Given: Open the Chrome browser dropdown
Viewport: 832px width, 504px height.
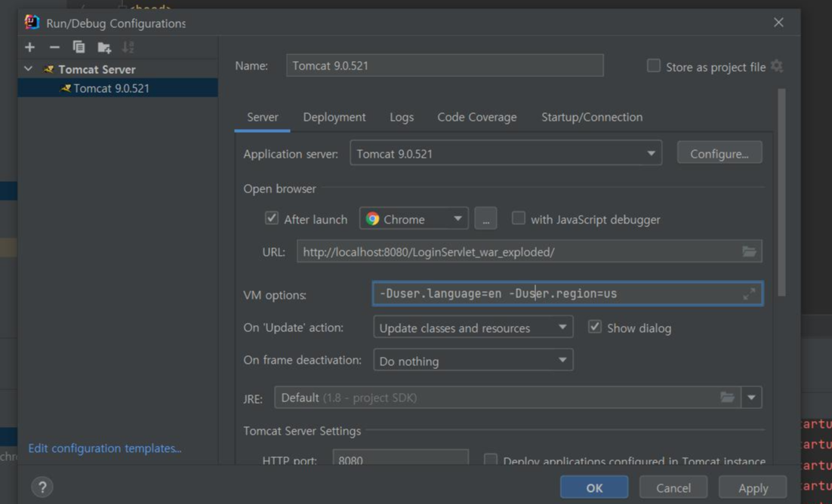Looking at the screenshot, I should click(414, 219).
